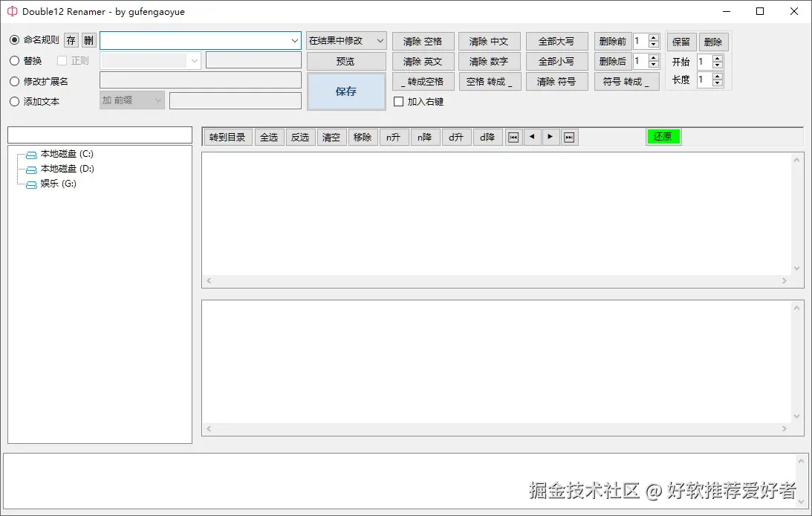Jump to last item navigation icon

569,138
